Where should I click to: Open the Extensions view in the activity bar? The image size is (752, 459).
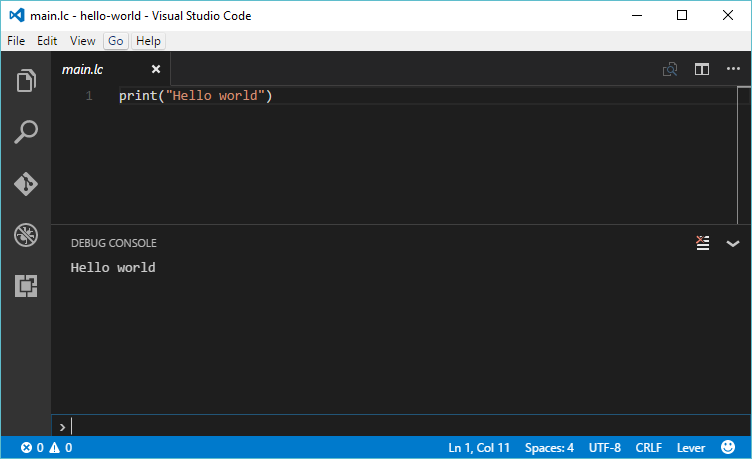(x=26, y=287)
